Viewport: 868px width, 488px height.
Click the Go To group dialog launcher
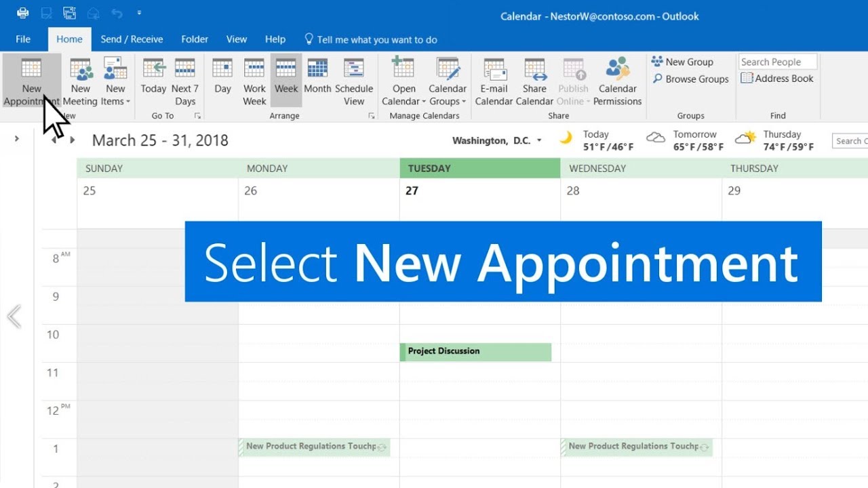pos(197,116)
